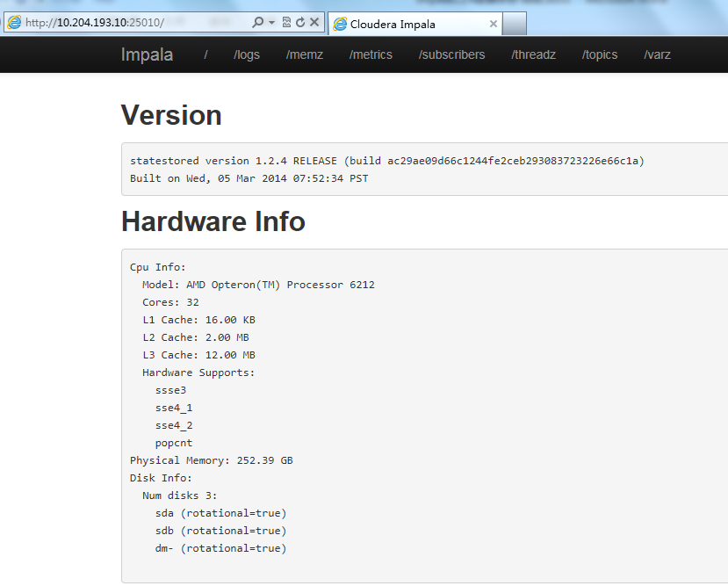Click the "Num disks 3:" line

180,496
